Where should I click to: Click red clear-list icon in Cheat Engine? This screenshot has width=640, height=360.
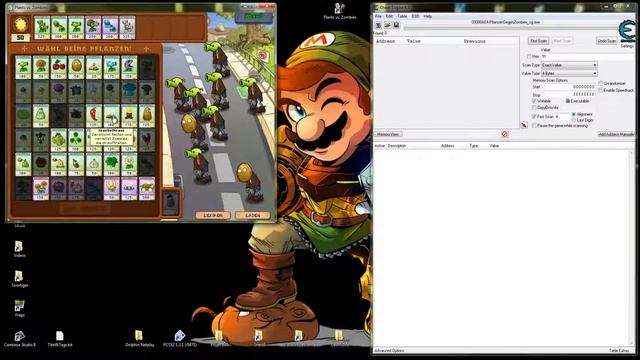point(505,134)
